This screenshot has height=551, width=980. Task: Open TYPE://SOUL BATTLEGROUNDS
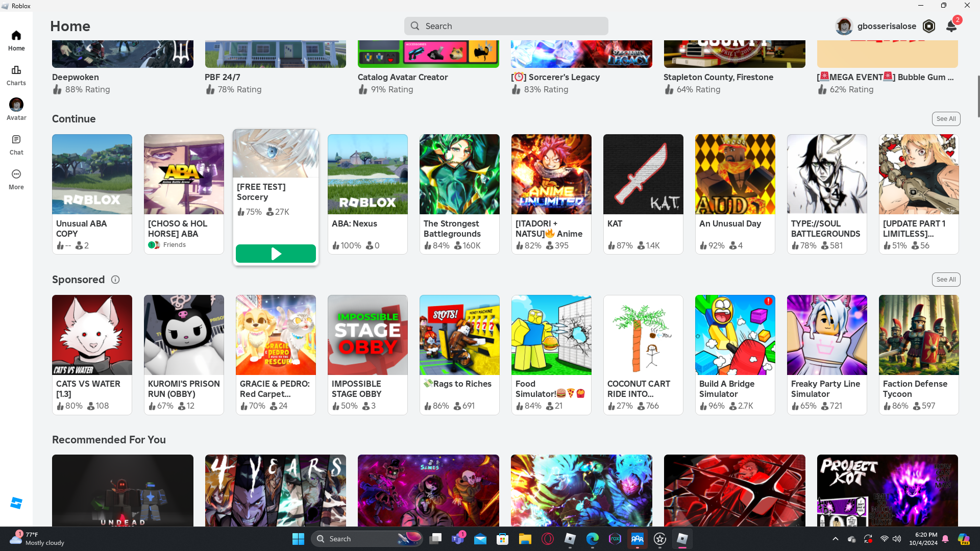point(827,194)
